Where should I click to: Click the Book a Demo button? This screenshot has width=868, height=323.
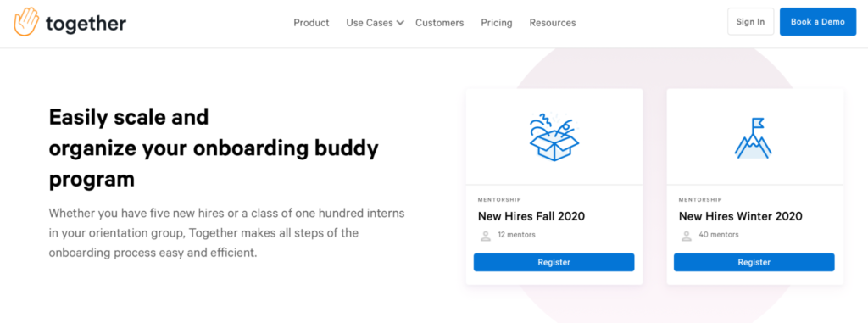click(x=818, y=22)
